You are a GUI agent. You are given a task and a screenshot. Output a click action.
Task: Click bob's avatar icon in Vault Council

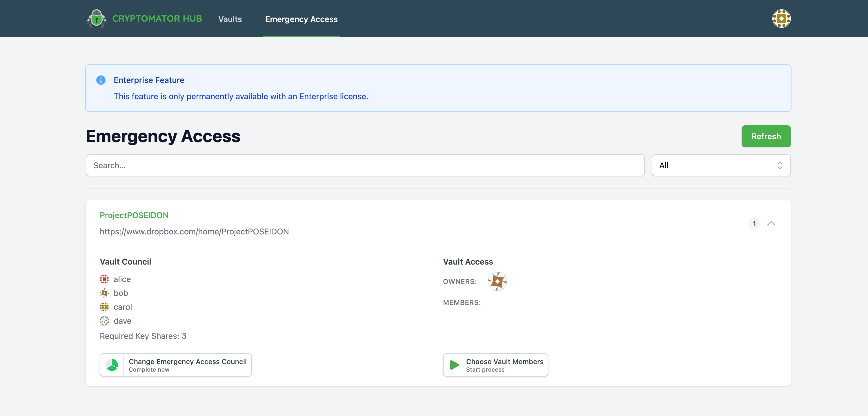point(104,293)
